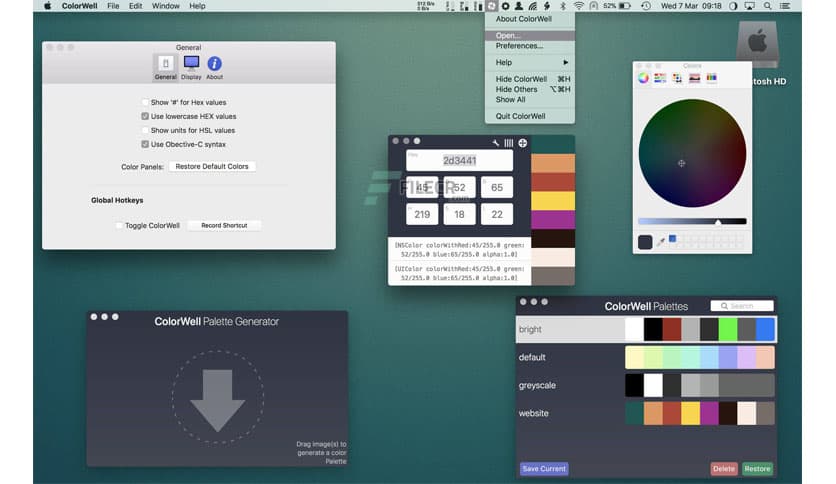Click the Delete button in Palettes window
The height and width of the screenshot is (484, 836).
[x=724, y=469]
